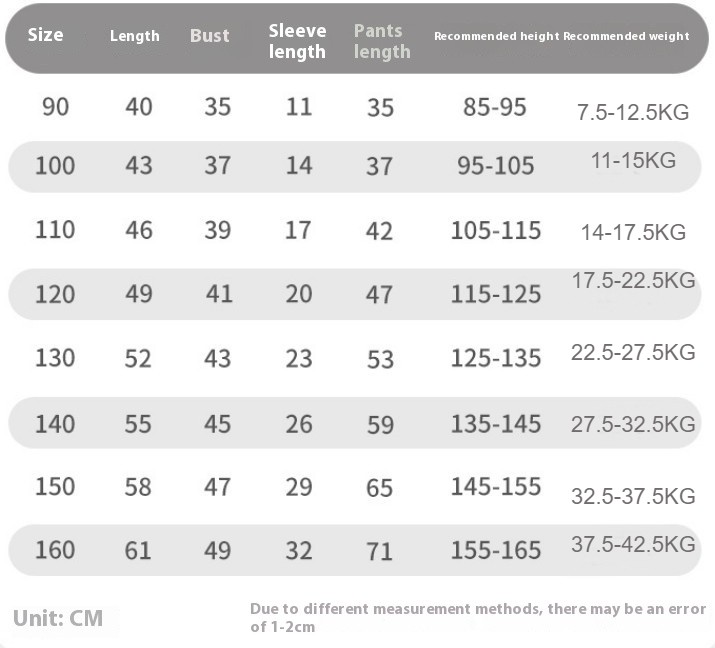Click the Sleeve length header

tap(297, 41)
